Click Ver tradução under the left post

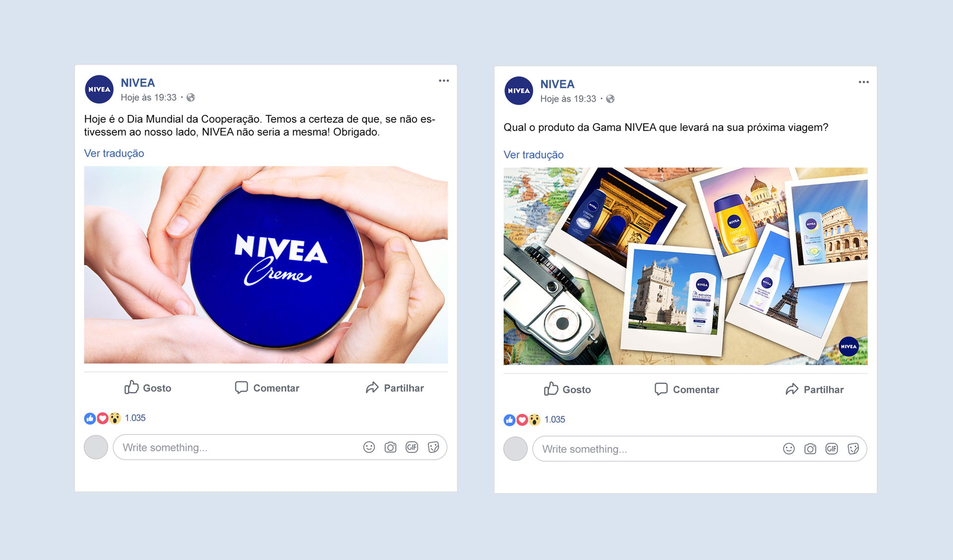coord(114,153)
